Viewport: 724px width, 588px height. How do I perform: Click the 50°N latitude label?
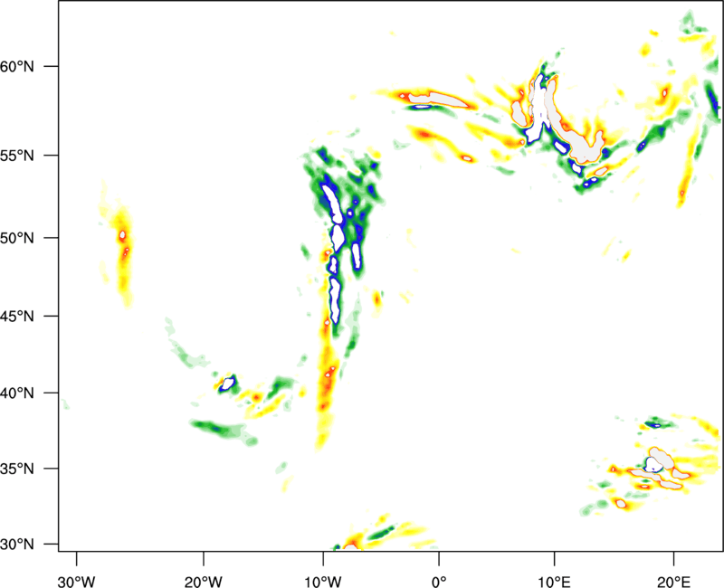pos(17,238)
